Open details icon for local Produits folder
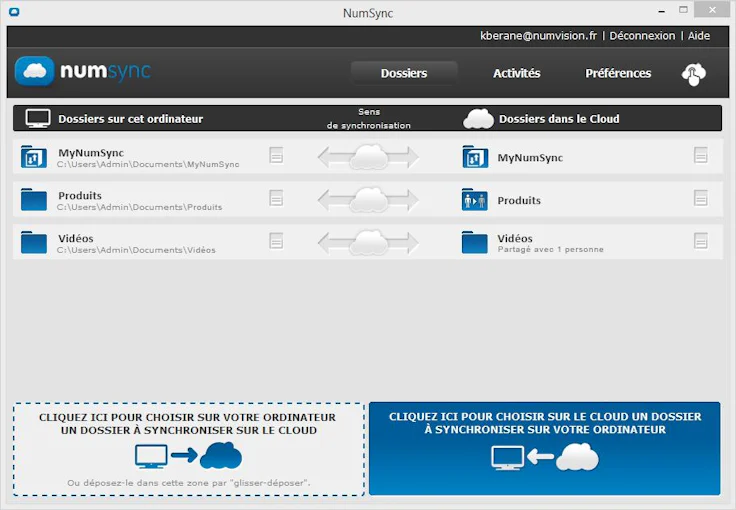Viewport: 736px width, 510px height. [276, 198]
